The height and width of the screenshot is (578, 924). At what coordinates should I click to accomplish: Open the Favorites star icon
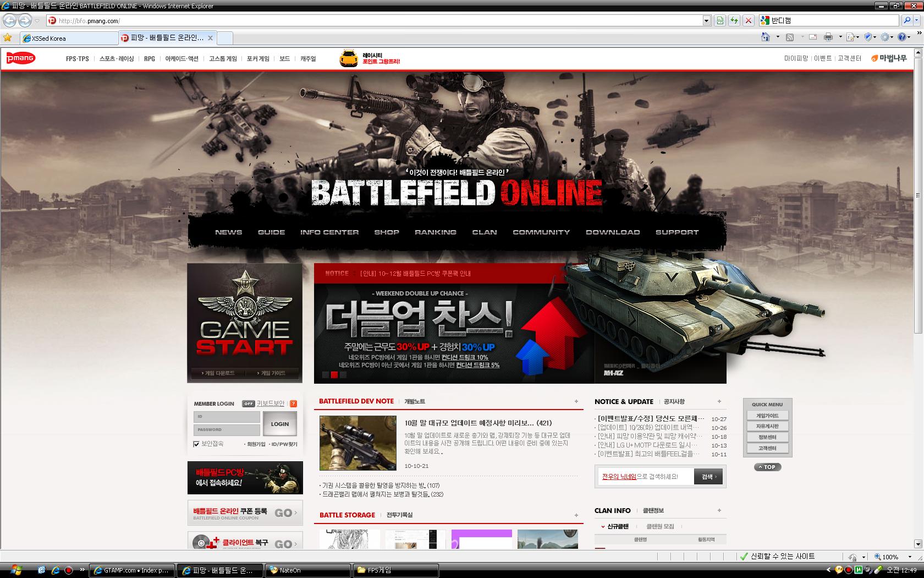[x=8, y=38]
